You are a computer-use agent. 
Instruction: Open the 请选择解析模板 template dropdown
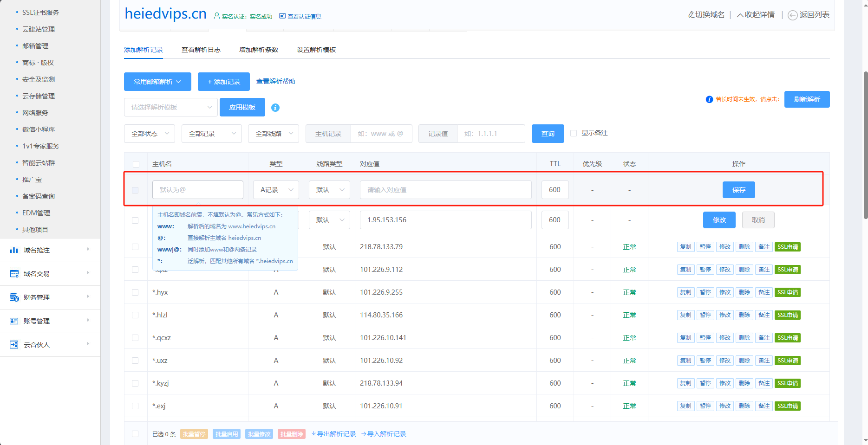click(170, 107)
